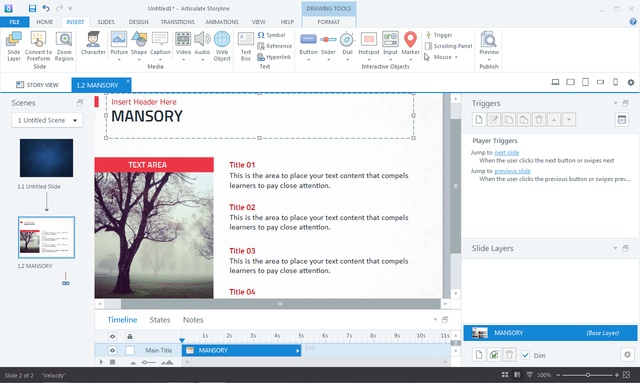The width and height of the screenshot is (640, 383).
Task: Undo the last action
Action: click(46, 9)
